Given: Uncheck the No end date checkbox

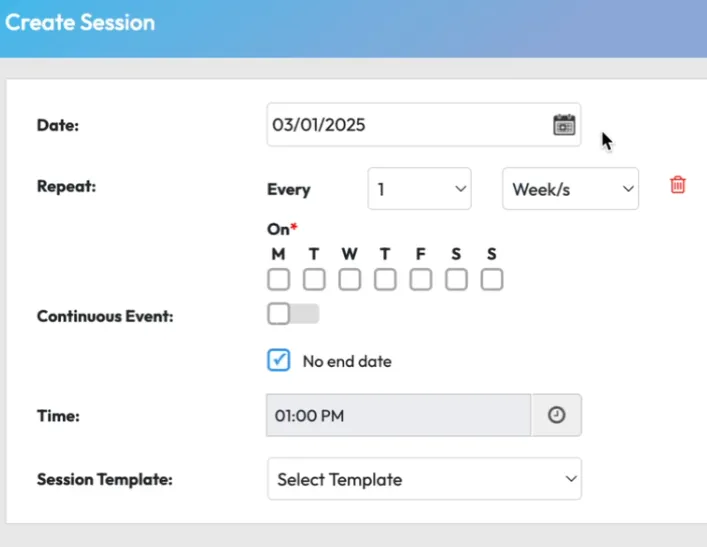Looking at the screenshot, I should click(279, 360).
